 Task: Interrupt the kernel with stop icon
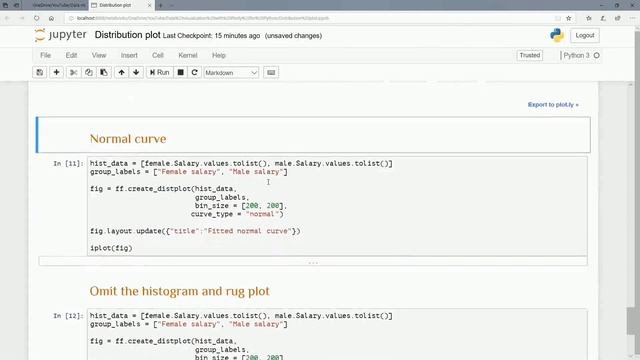coord(180,73)
